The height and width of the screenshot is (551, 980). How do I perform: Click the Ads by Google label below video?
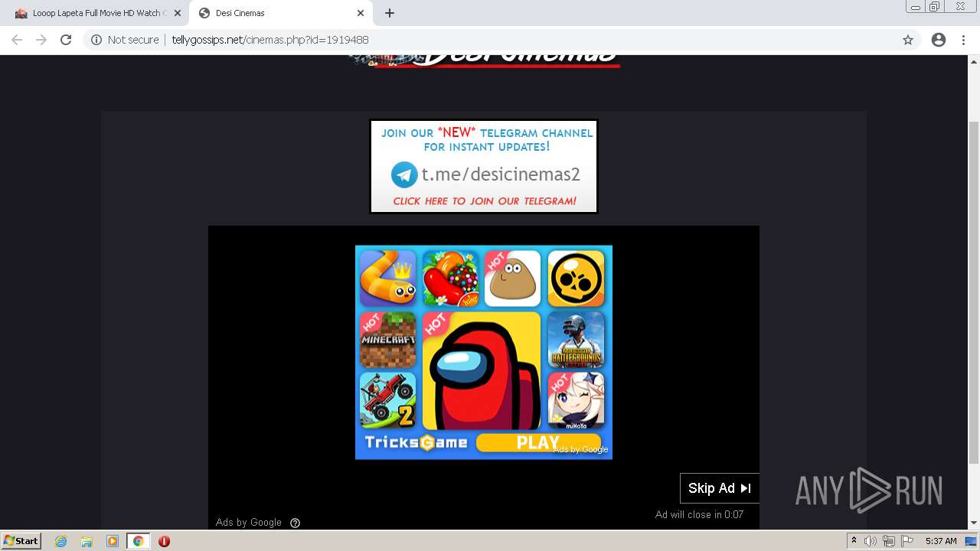[249, 523]
